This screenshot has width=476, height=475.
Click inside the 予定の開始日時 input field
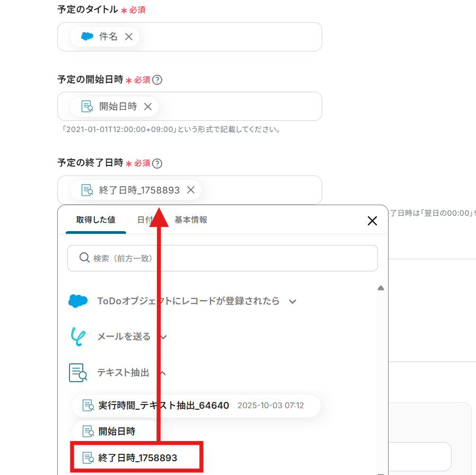(189, 106)
